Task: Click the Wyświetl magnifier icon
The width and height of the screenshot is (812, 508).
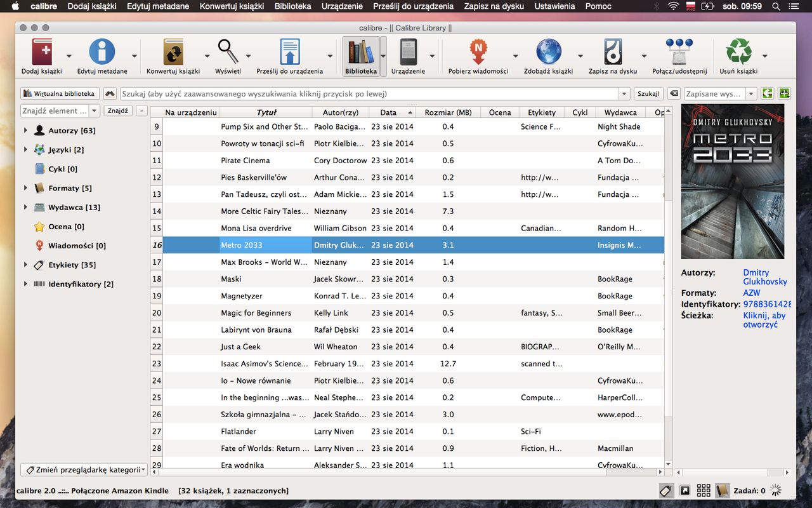Action: (x=228, y=52)
